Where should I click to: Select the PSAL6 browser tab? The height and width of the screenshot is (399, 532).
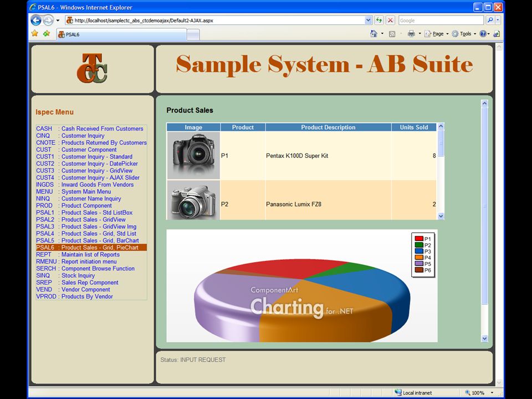[x=121, y=34]
